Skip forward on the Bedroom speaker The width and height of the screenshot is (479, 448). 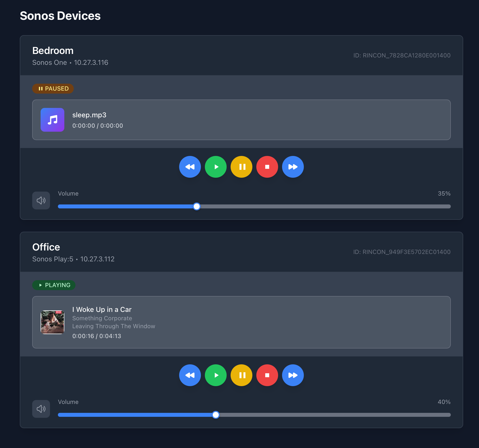click(x=293, y=167)
